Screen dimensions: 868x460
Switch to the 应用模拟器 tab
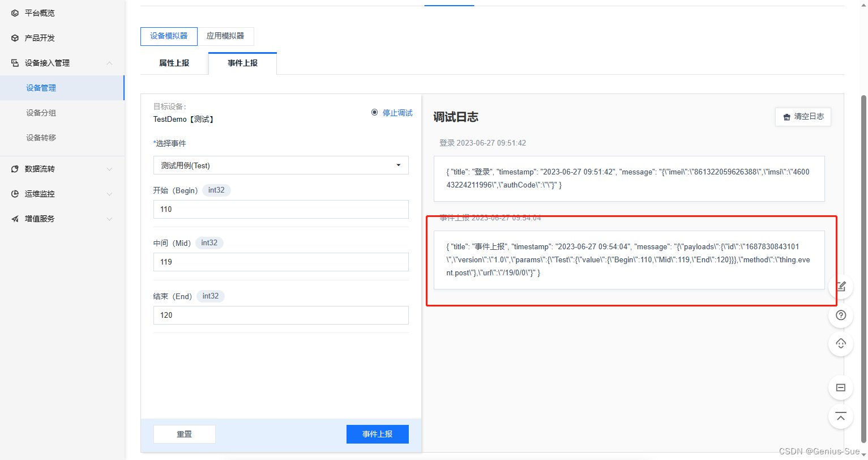[x=225, y=36]
